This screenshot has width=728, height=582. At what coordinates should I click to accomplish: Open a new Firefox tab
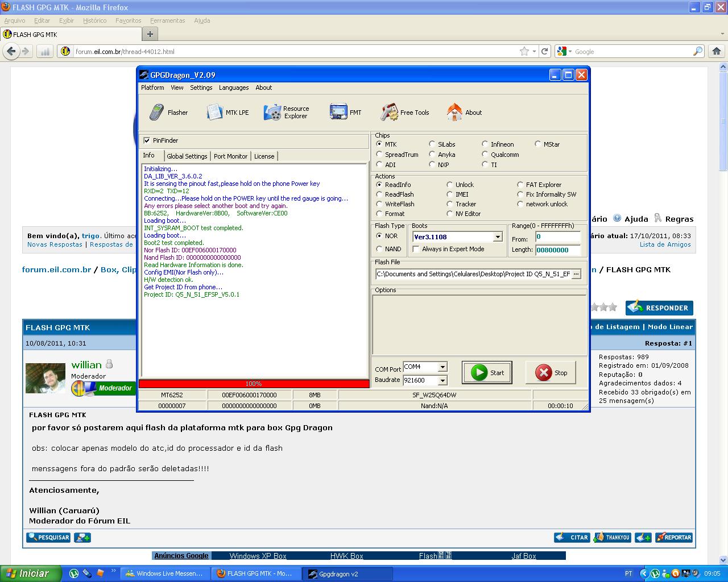(150, 34)
